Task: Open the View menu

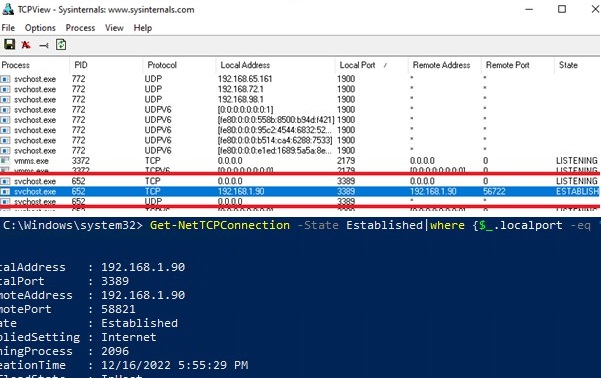Action: click(114, 28)
